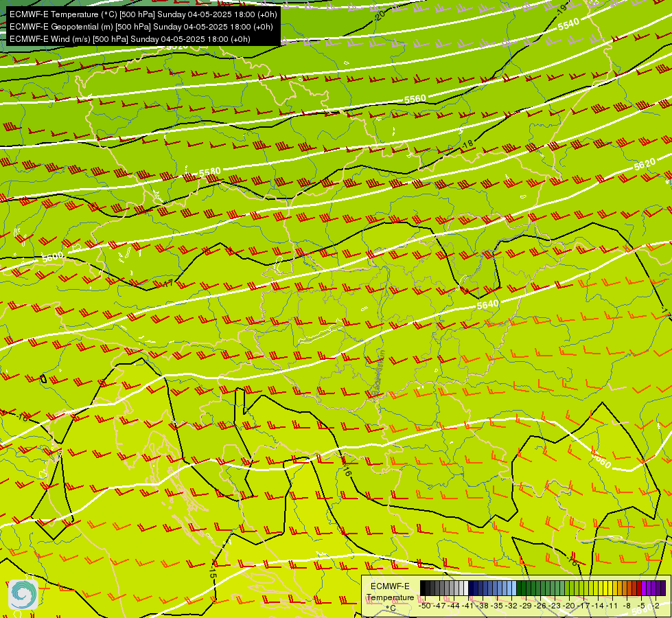Click the -35 legend tick label
Viewport: 672px width, 618px height.
click(x=496, y=606)
